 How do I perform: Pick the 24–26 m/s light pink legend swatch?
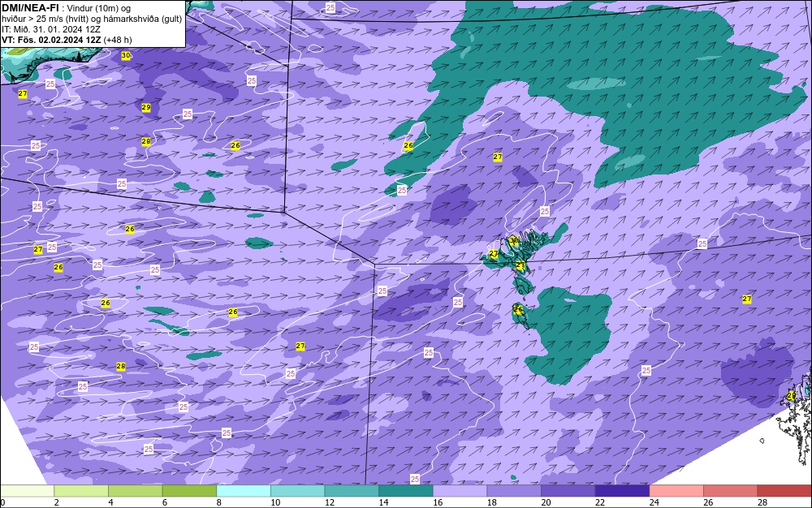[676, 490]
